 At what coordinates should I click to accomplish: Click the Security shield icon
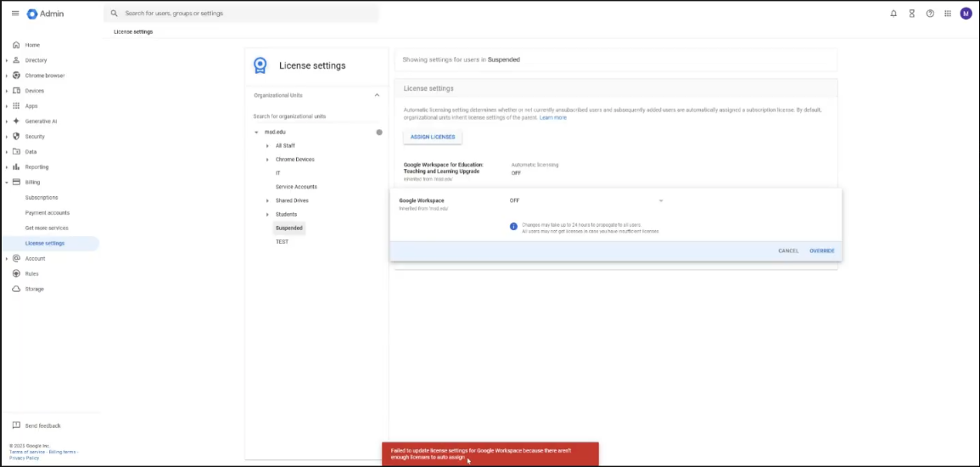pos(16,137)
